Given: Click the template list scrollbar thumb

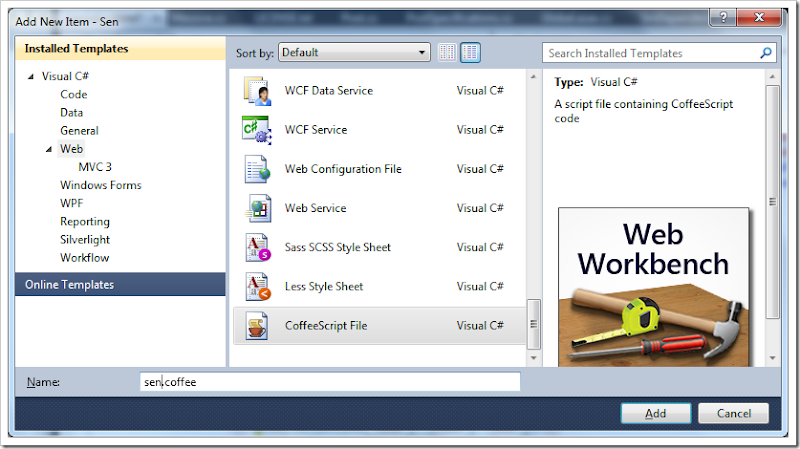Looking at the screenshot, I should (533, 324).
